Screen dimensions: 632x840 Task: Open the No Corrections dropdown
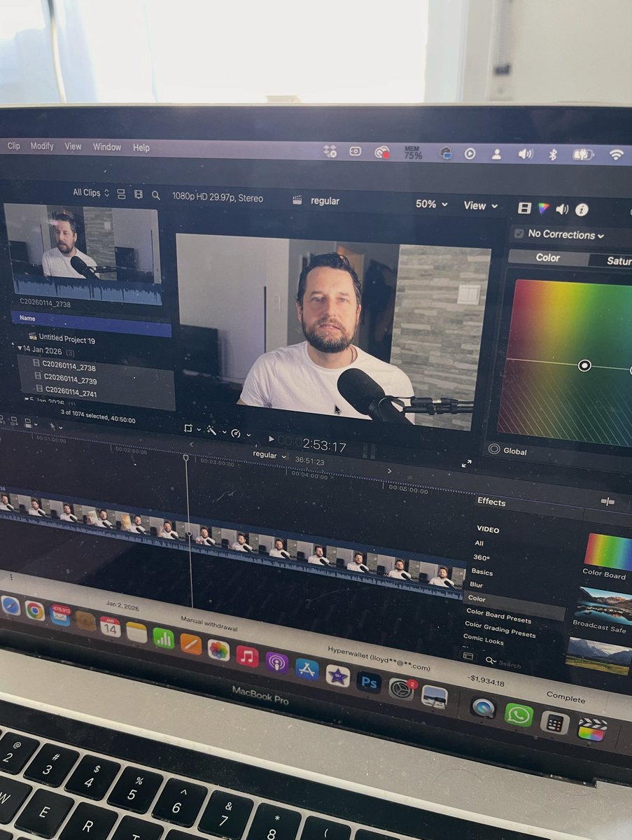(566, 234)
